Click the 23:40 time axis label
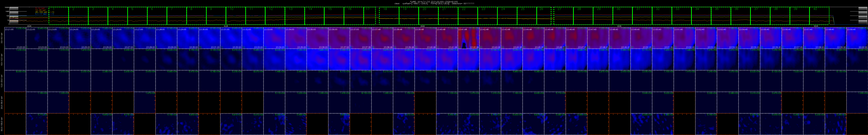 (422, 26)
